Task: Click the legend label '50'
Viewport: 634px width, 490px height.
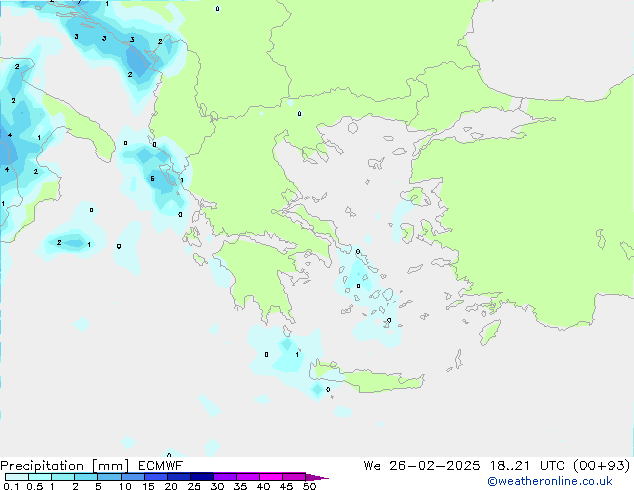Action: tap(309, 486)
